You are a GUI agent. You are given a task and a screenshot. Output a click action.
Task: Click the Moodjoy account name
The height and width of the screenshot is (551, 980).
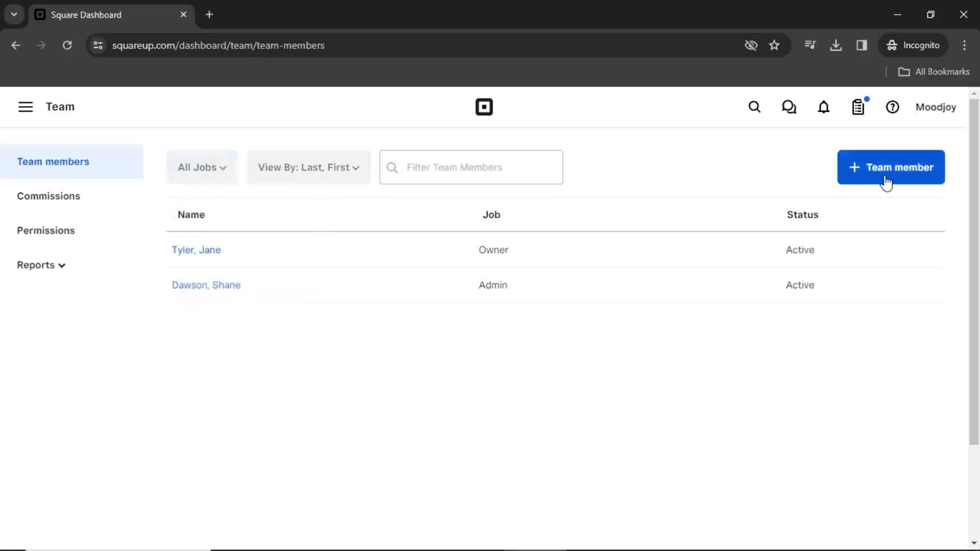tap(936, 107)
